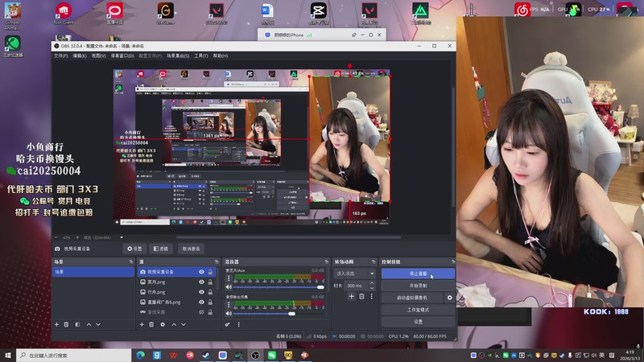Click the Studio Mode button
This screenshot has width=644, height=362.
(418, 310)
